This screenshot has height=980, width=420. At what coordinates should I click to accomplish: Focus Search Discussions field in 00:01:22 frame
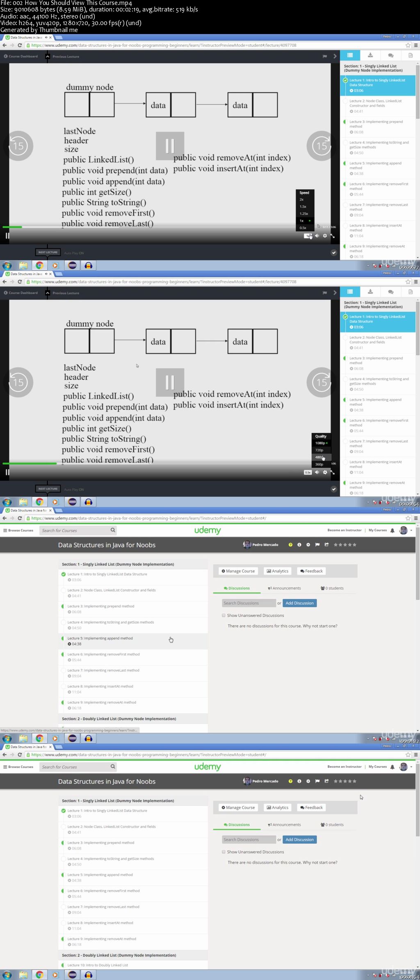tap(249, 603)
